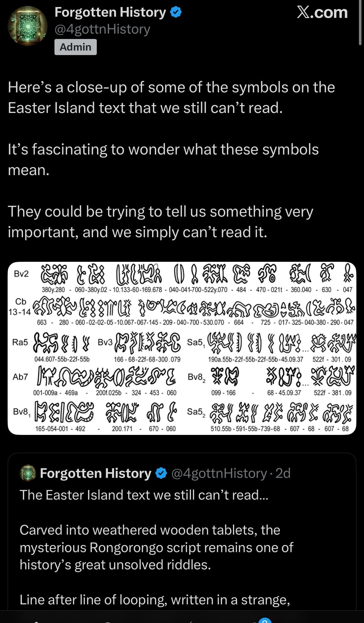Image resolution: width=364 pixels, height=623 pixels.
Task: Open notifications via the blue badge
Action: 264,620
